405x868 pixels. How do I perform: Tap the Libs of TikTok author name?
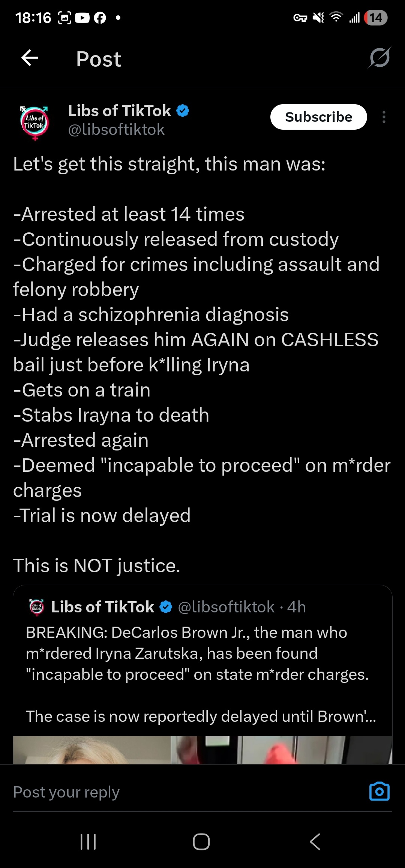coord(119,111)
